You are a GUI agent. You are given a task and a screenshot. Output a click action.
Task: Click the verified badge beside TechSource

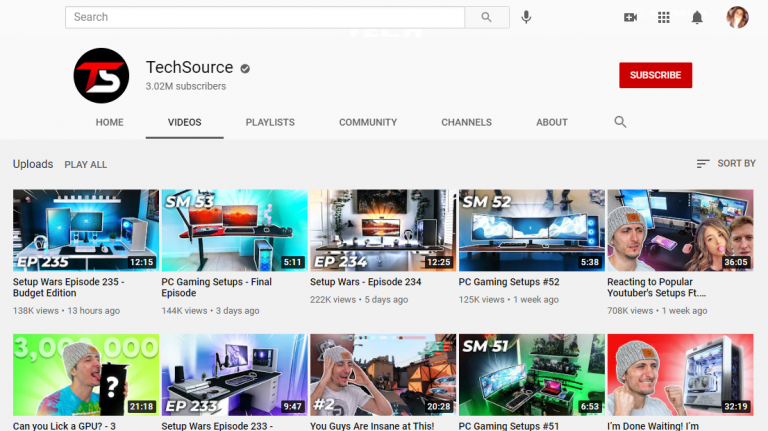(x=245, y=69)
